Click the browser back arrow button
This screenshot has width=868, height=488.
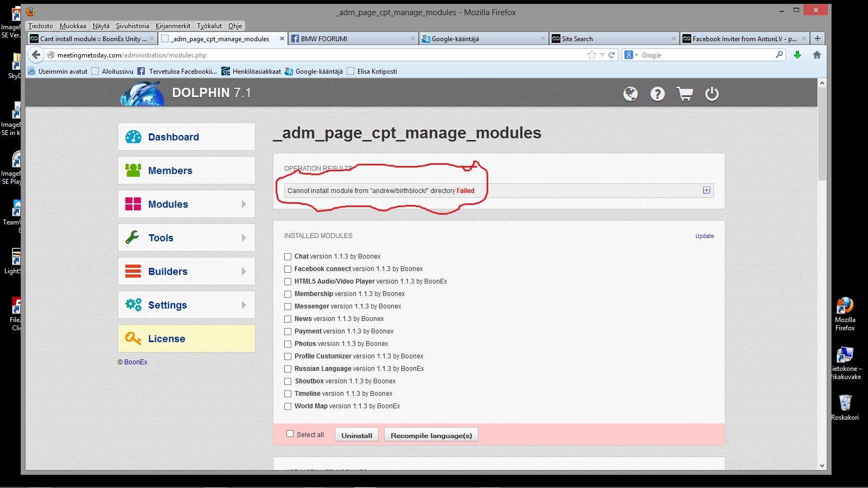tap(36, 55)
